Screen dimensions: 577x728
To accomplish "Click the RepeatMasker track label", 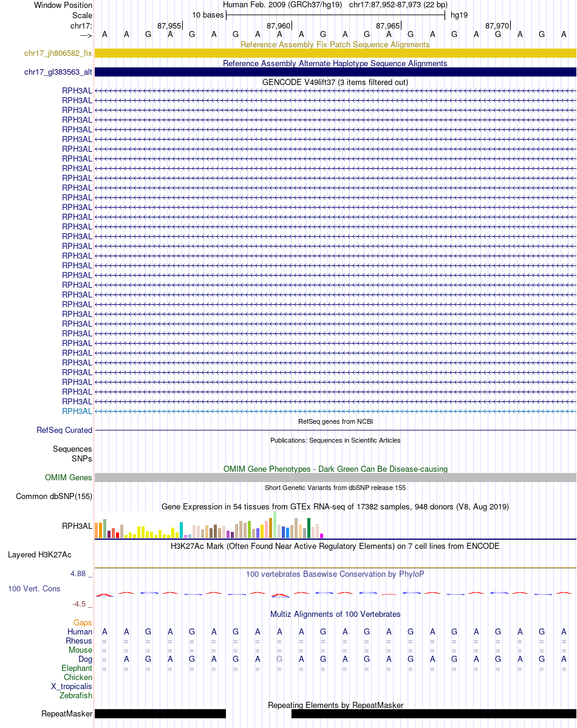I will tap(66, 714).
